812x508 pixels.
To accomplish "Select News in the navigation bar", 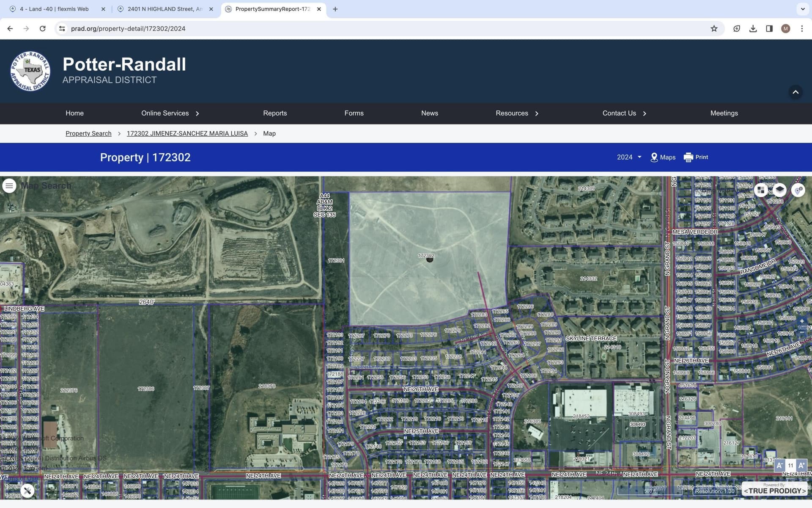I will point(429,113).
